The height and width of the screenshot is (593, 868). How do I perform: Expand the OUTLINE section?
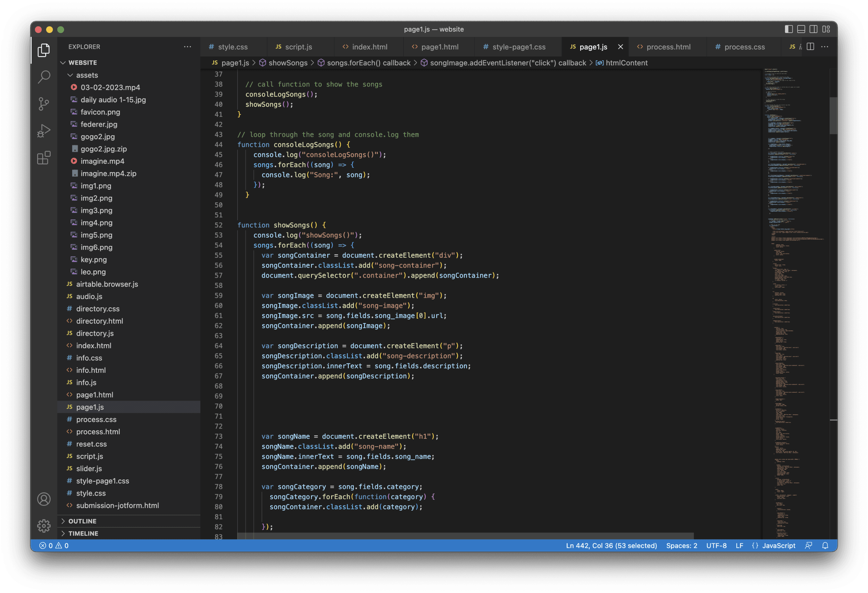tap(82, 521)
